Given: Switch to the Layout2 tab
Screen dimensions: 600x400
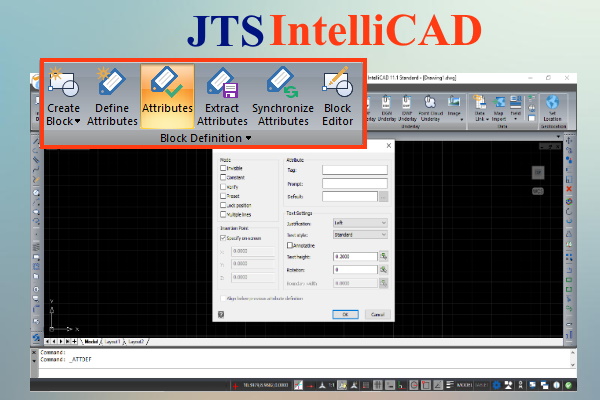Looking at the screenshot, I should point(136,341).
